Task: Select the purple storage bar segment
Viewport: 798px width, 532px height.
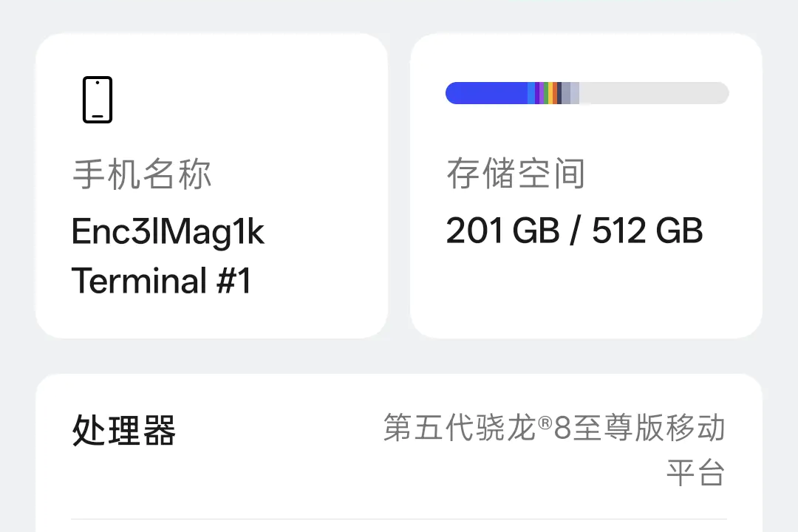Action: pyautogui.click(x=542, y=93)
